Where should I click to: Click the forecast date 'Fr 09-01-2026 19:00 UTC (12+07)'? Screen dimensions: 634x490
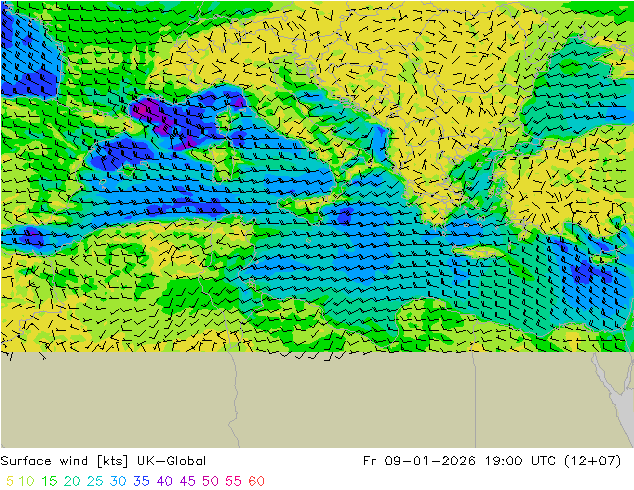492,461
